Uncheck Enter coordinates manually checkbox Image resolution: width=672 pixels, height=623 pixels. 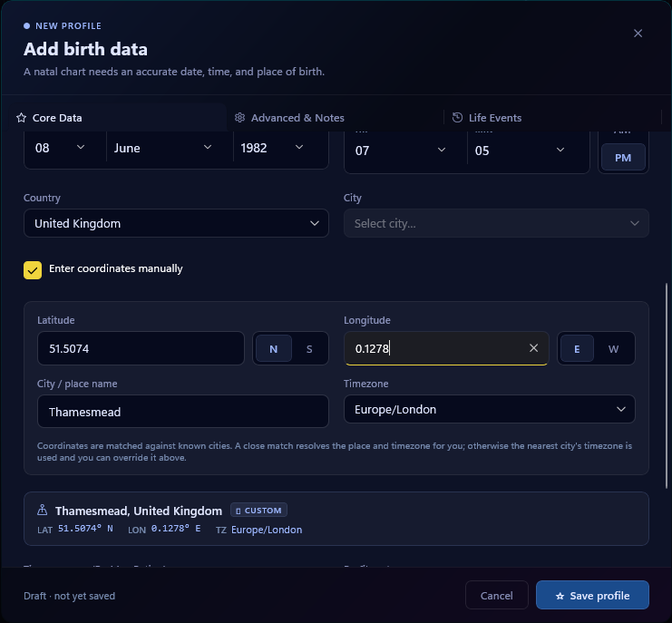pos(33,270)
